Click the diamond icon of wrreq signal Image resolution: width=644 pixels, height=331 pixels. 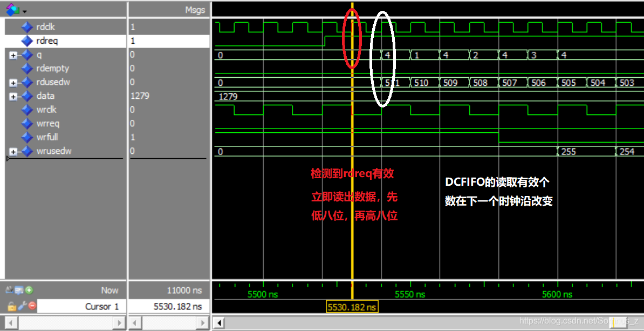pyautogui.click(x=26, y=123)
